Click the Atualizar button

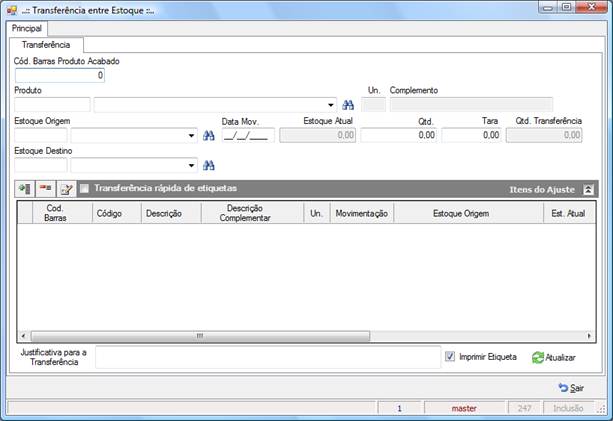[x=554, y=357]
